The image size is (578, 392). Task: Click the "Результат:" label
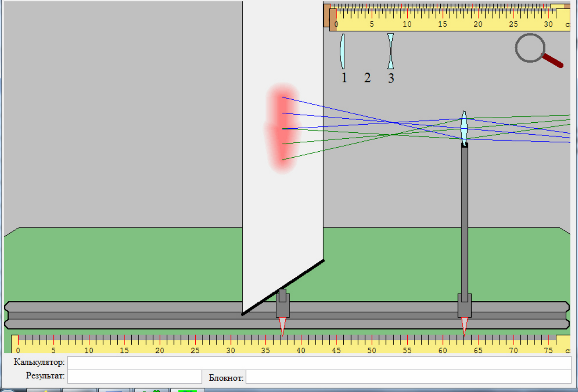pyautogui.click(x=45, y=376)
